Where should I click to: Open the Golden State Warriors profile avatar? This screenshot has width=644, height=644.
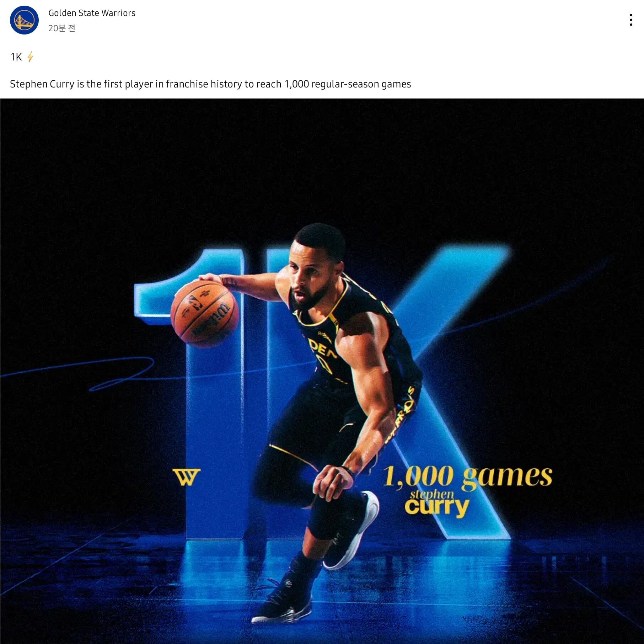coord(24,20)
